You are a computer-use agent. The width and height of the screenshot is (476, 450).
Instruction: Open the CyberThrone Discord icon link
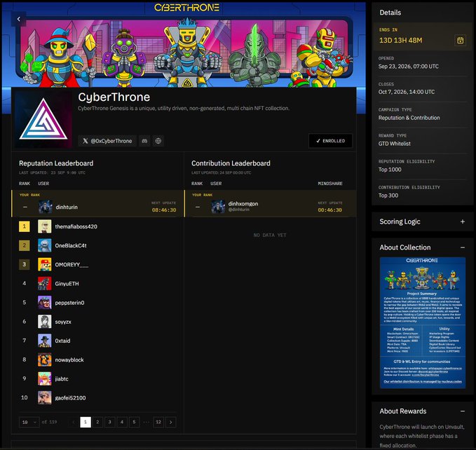point(144,141)
